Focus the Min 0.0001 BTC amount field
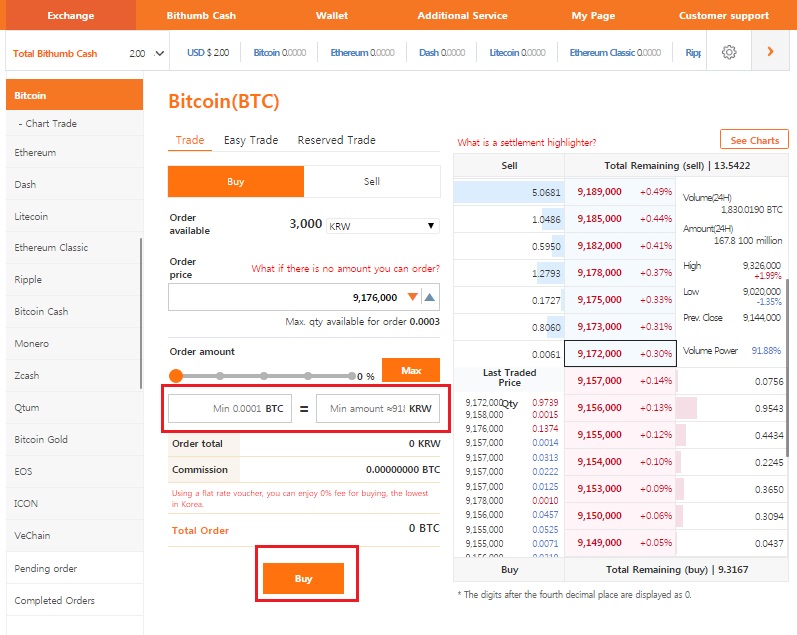797x635 pixels. pyautogui.click(x=230, y=408)
